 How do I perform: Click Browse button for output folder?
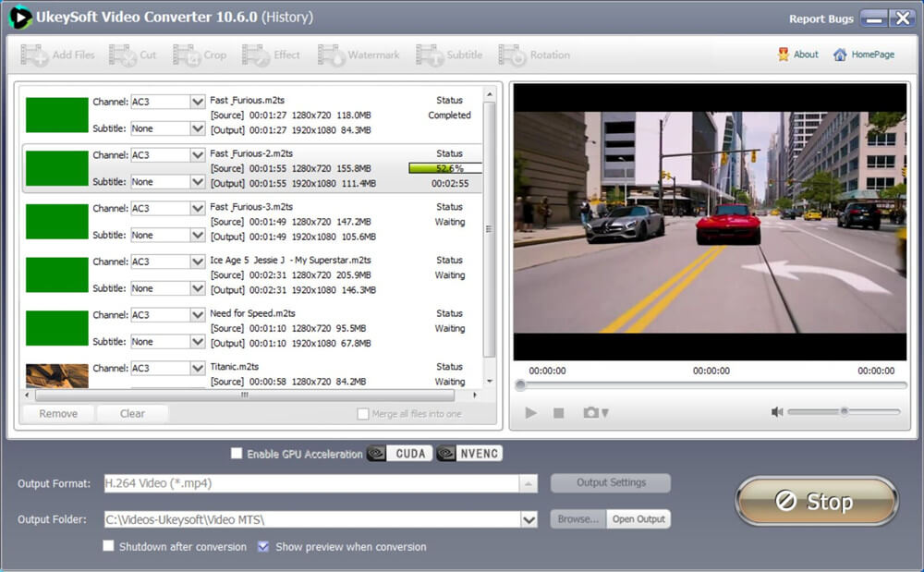(577, 519)
